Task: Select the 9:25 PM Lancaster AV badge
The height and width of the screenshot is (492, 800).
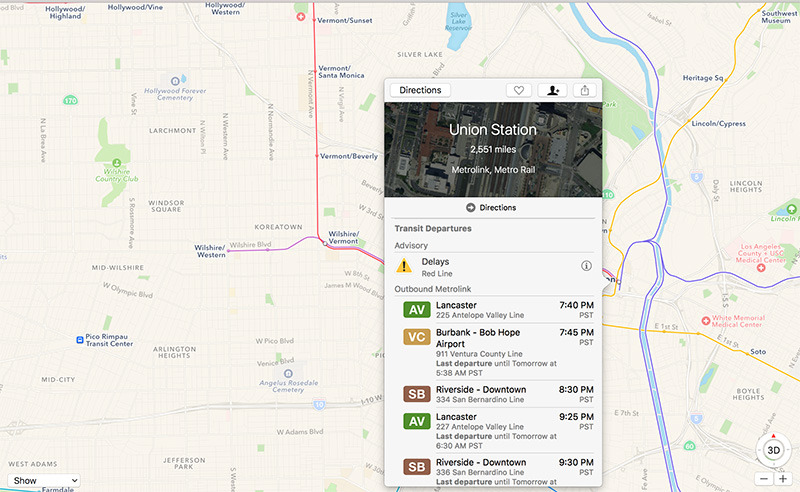Action: coord(417,421)
